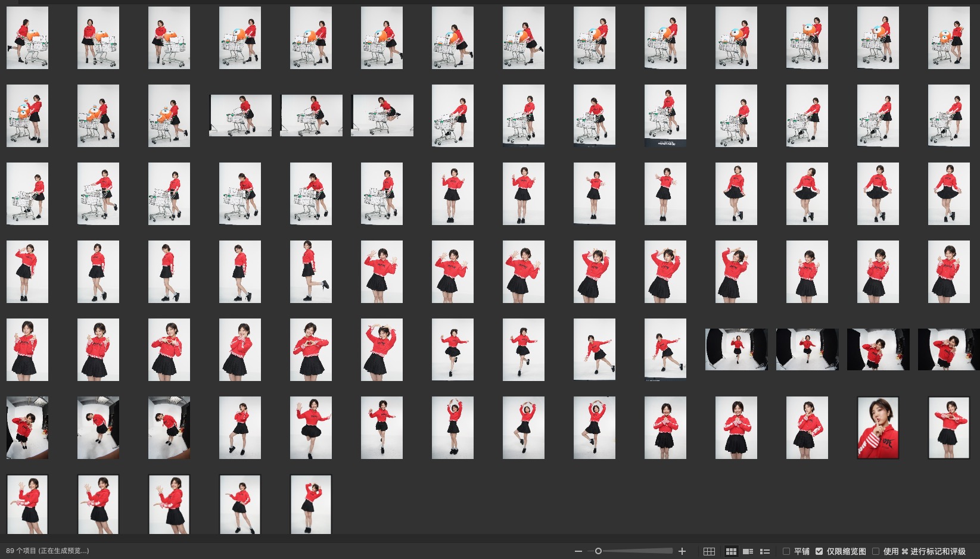Select the very first thumbnail in the grid
The height and width of the screenshot is (559, 980).
[27, 38]
